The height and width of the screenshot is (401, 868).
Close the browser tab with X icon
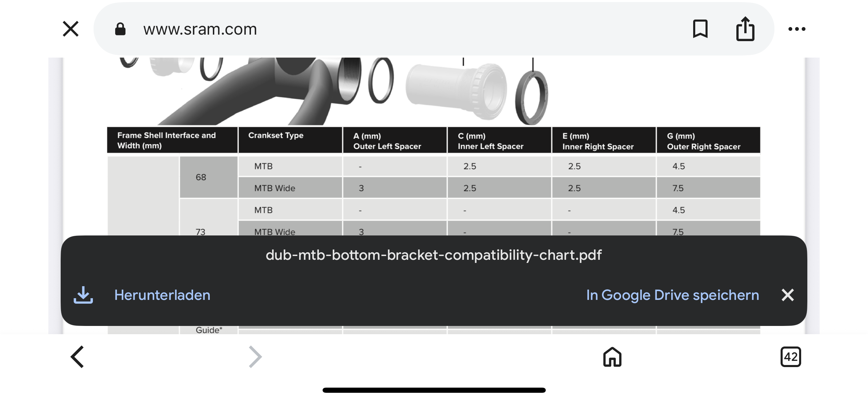coord(71,29)
